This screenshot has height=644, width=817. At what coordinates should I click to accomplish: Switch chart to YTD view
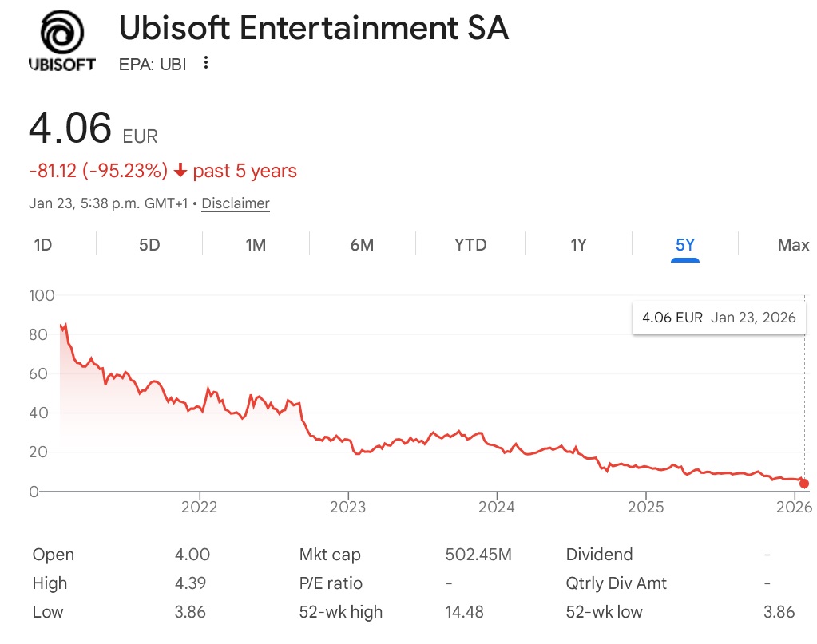[x=470, y=245]
